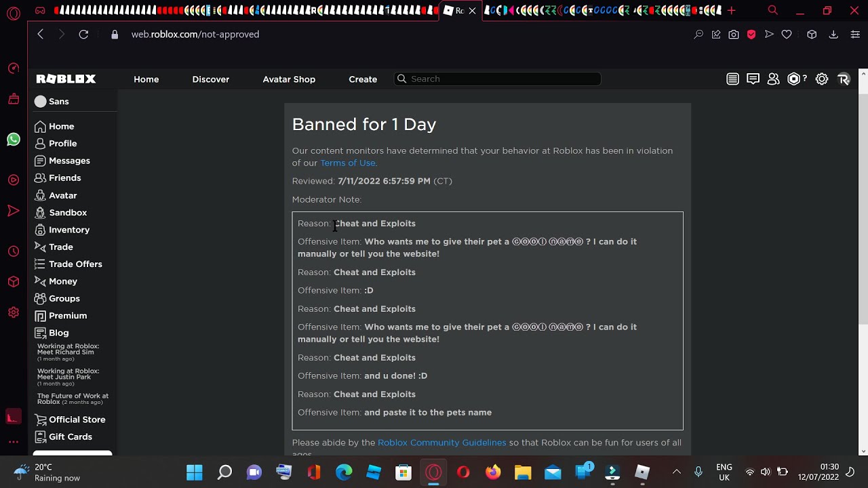Click the RoPro R+ icon

coord(844,79)
